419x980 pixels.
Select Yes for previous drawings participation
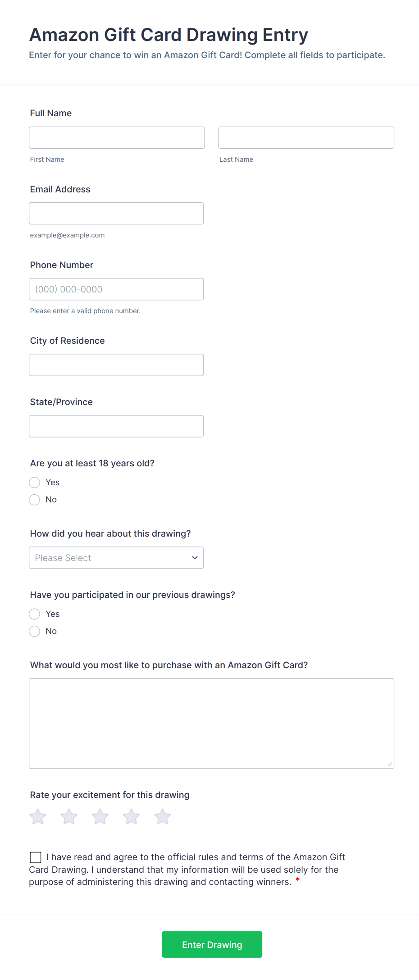click(x=34, y=614)
